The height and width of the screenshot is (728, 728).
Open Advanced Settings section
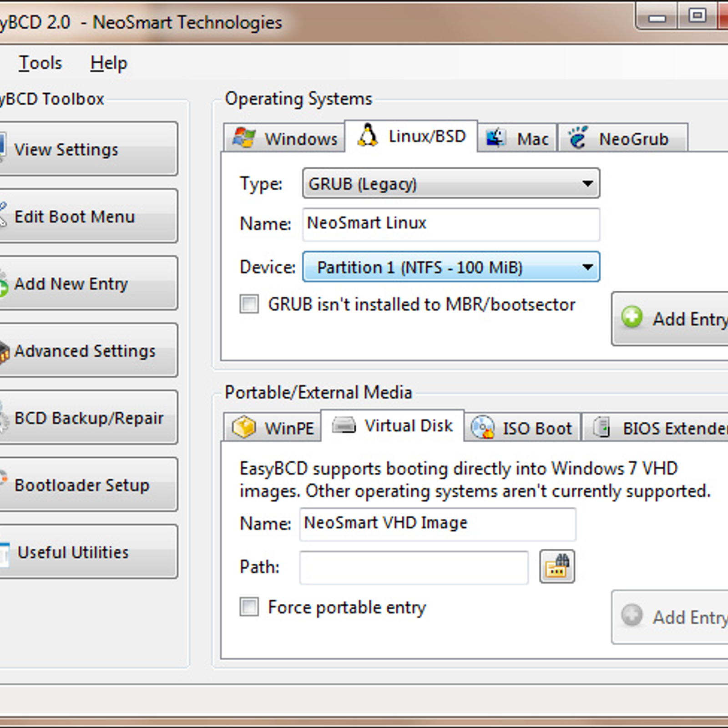click(88, 350)
